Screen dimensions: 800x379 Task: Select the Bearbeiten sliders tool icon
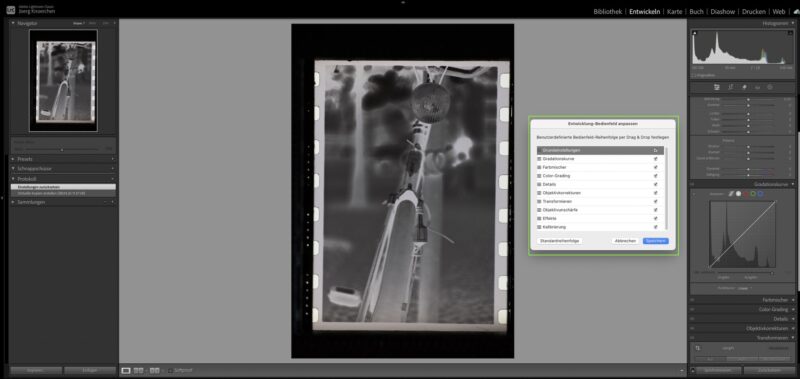717,87
